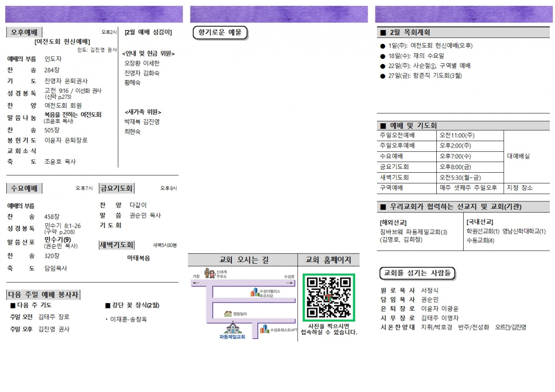Click the purple banner above 향기로운 예물
This screenshot has width=555, height=392.
[x=278, y=14]
